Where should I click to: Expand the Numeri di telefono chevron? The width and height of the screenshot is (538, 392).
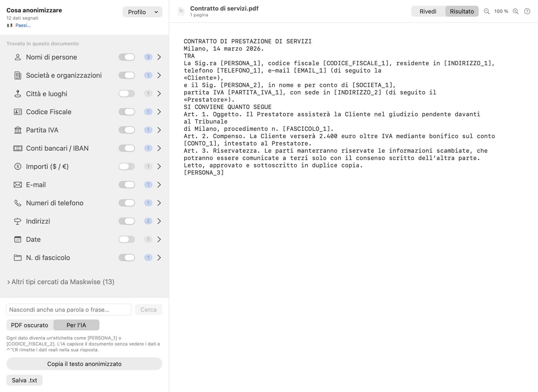tap(159, 203)
